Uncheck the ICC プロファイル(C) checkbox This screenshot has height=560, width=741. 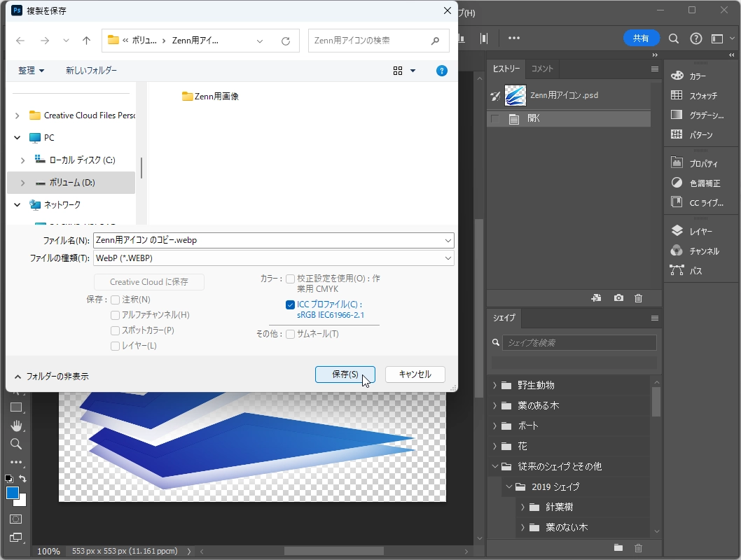tap(290, 305)
